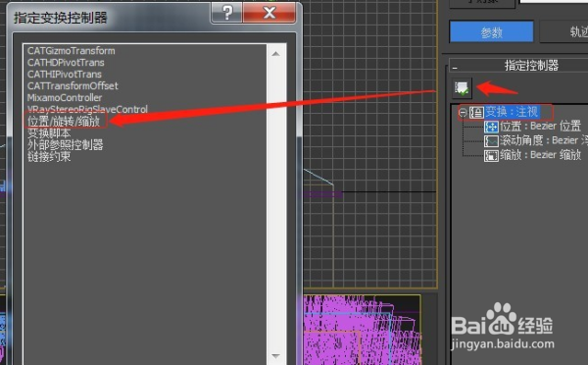The width and height of the screenshot is (588, 365).
Task: Click the 位置 Bezier position track icon
Action: [x=491, y=127]
